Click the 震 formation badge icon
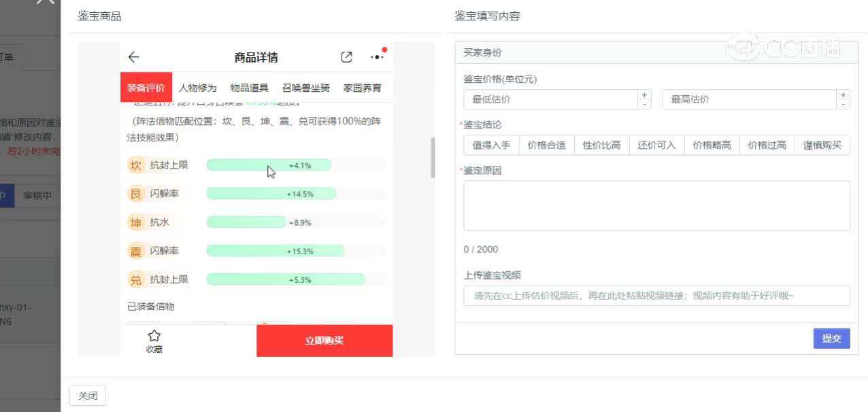 pyautogui.click(x=136, y=251)
